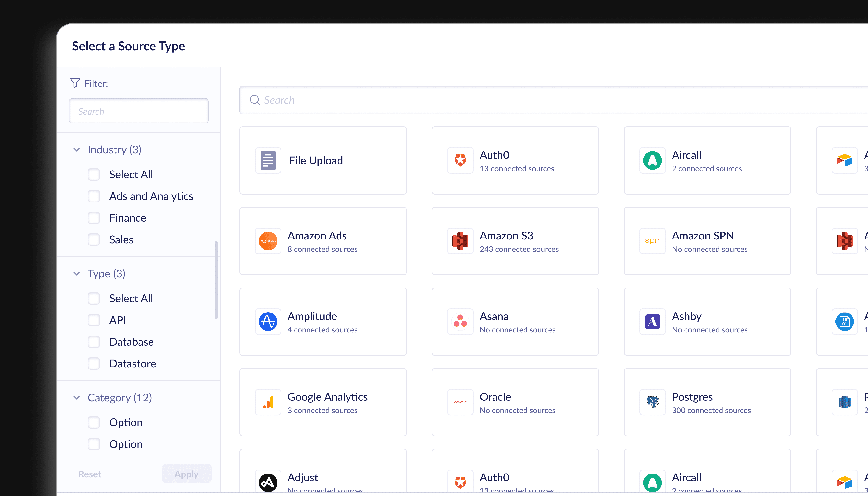Viewport: 868px width, 496px height.
Task: Collapse the Type (3) filter group
Action: 77,274
